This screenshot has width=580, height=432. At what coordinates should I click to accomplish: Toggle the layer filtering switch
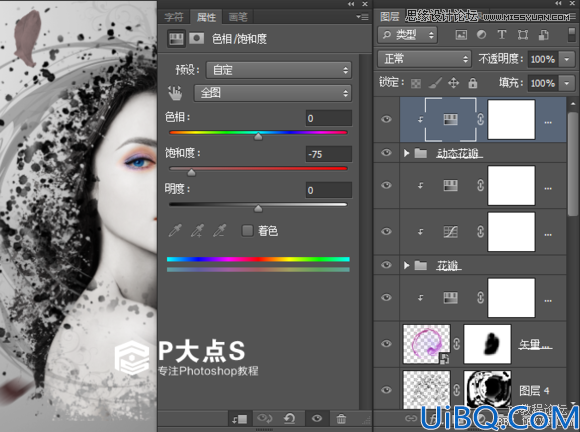571,35
